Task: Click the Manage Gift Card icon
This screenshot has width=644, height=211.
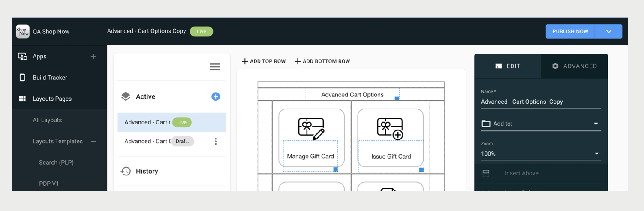Action: [x=311, y=129]
